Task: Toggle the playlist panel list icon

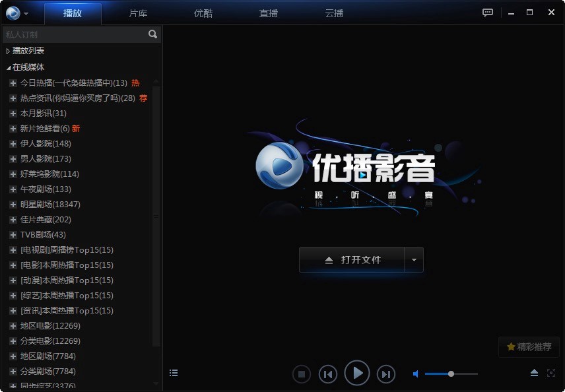Action: point(174,373)
